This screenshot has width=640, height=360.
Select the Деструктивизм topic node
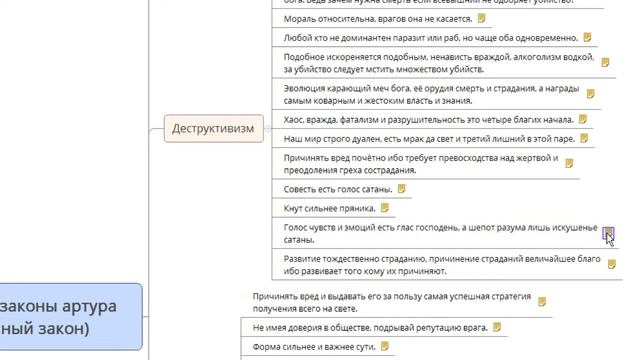[x=213, y=129]
